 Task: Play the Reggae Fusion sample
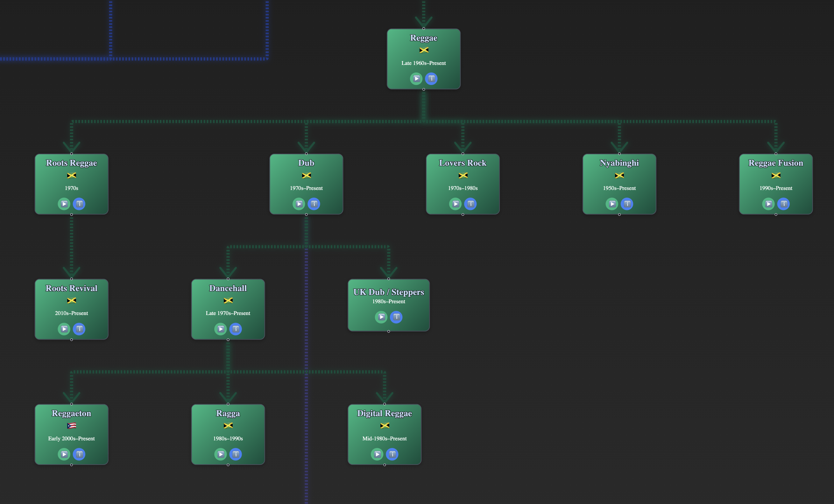click(769, 204)
